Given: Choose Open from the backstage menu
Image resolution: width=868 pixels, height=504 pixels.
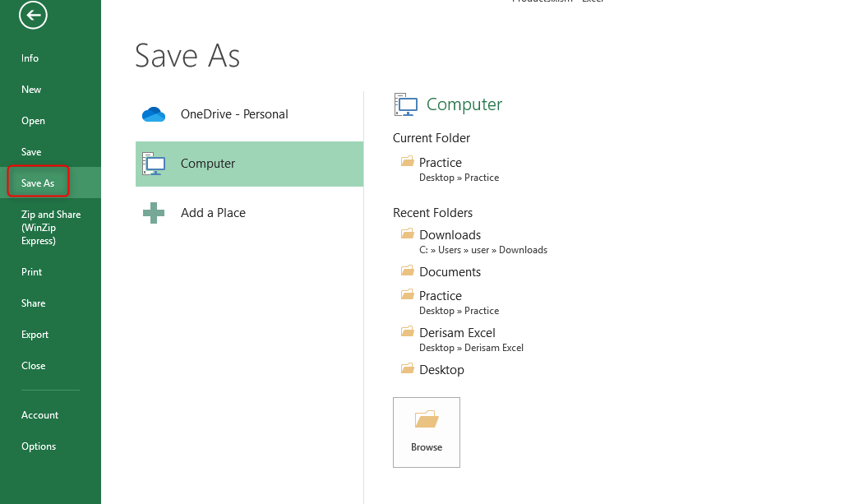Looking at the screenshot, I should pyautogui.click(x=34, y=121).
